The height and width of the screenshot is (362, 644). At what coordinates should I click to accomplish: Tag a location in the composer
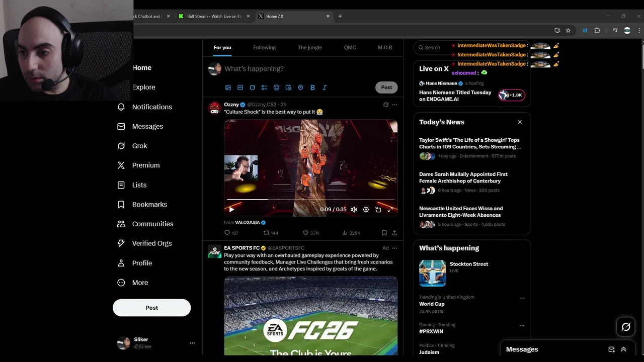tap(300, 87)
